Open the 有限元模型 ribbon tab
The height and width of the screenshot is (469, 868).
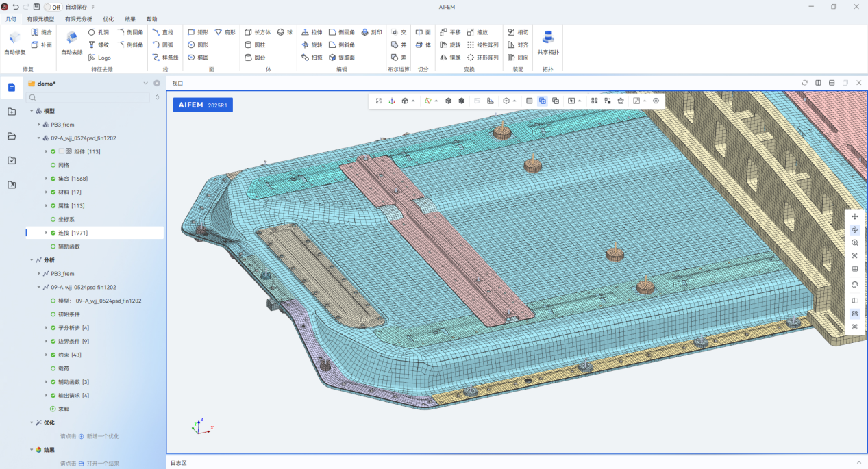[x=40, y=19]
